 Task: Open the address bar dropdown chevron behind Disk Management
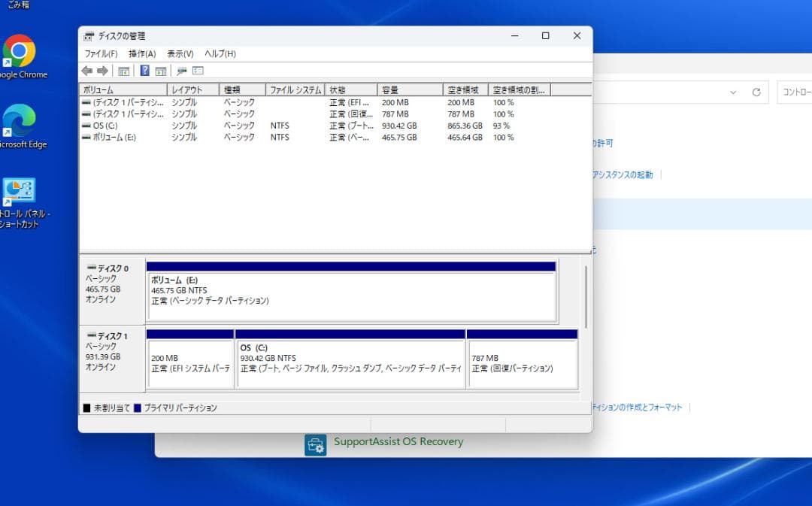(733, 92)
